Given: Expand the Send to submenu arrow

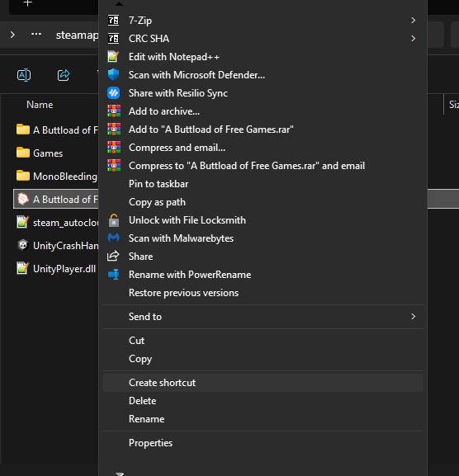Looking at the screenshot, I should pyautogui.click(x=413, y=317).
